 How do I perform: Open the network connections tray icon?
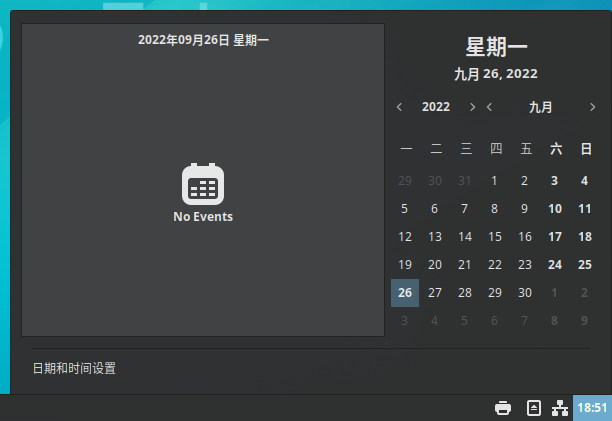pyautogui.click(x=560, y=407)
